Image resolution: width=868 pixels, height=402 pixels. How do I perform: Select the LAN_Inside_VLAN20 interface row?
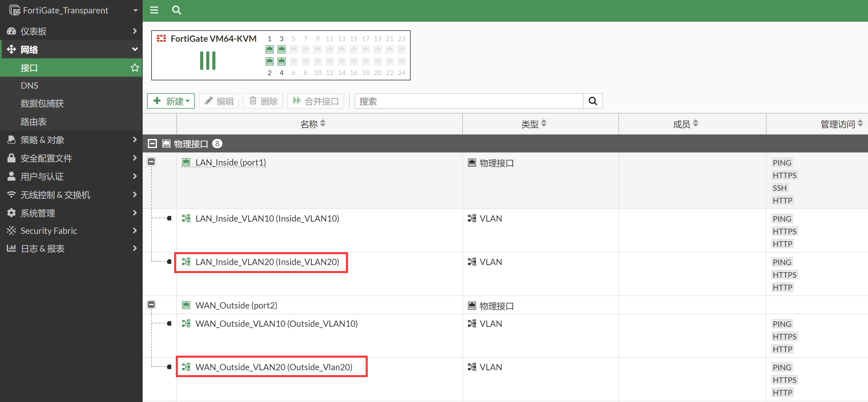pyautogui.click(x=267, y=262)
